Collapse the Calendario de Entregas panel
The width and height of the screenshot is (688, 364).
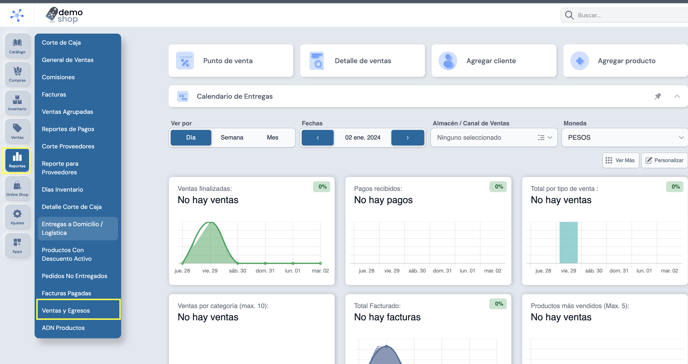677,96
